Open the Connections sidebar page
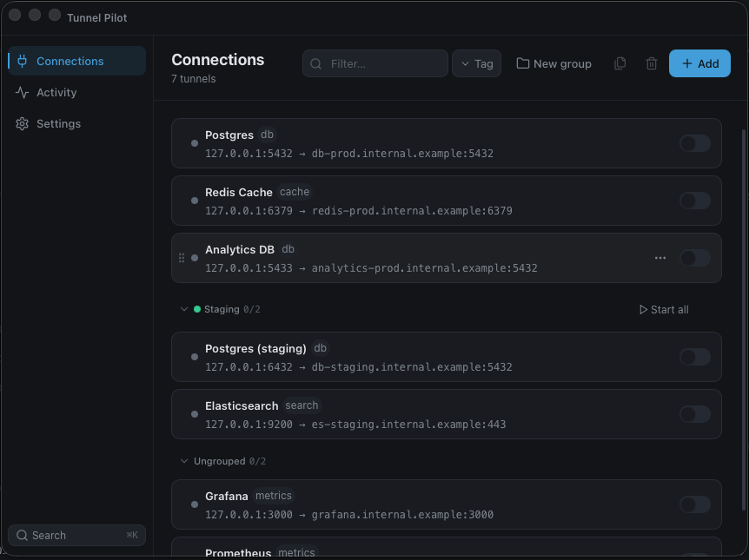749x560 pixels. [x=77, y=61]
